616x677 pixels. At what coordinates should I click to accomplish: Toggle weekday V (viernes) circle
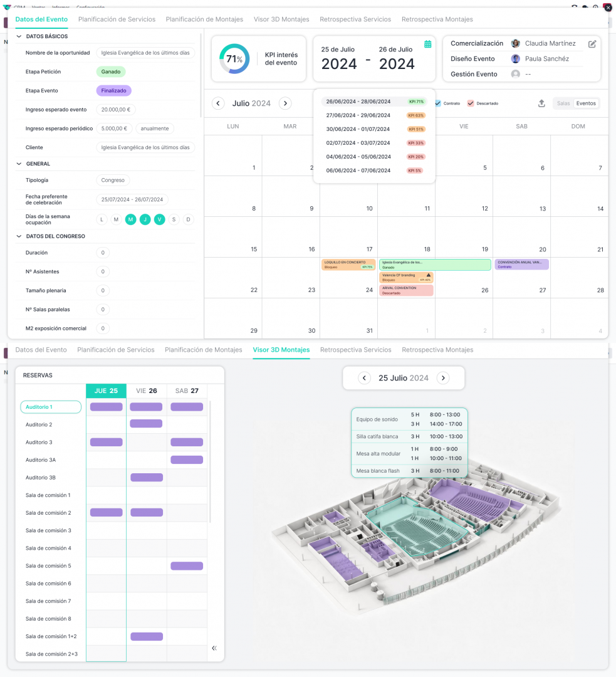159,220
